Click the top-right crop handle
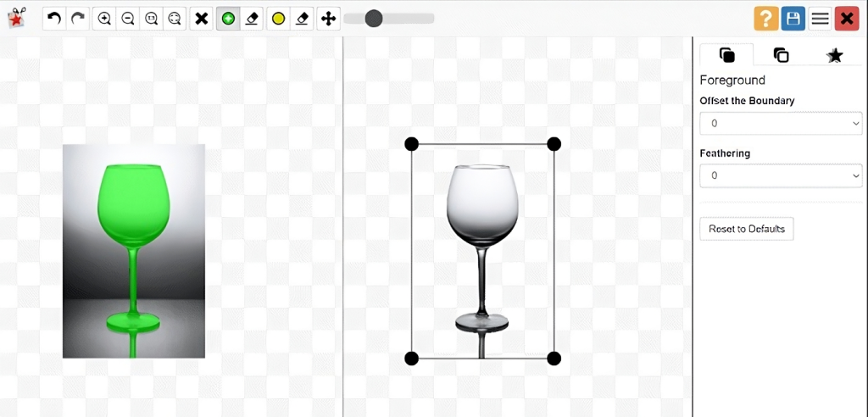868x417 pixels. pos(554,144)
